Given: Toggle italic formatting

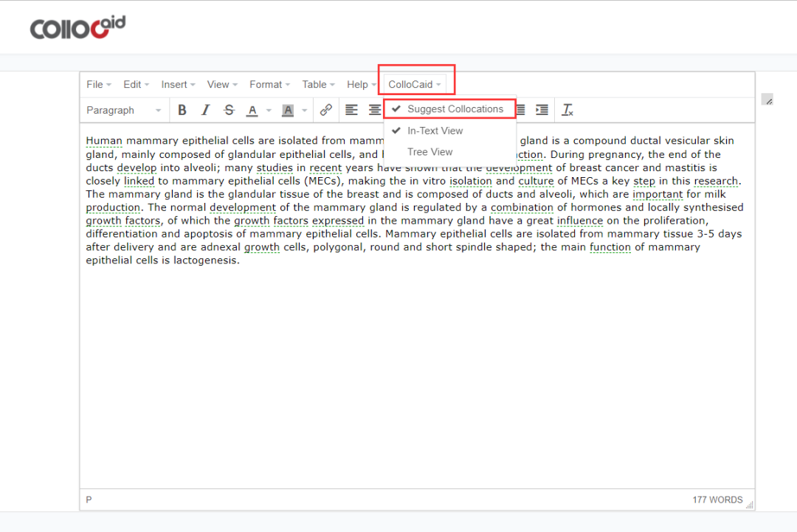Looking at the screenshot, I should pyautogui.click(x=205, y=110).
